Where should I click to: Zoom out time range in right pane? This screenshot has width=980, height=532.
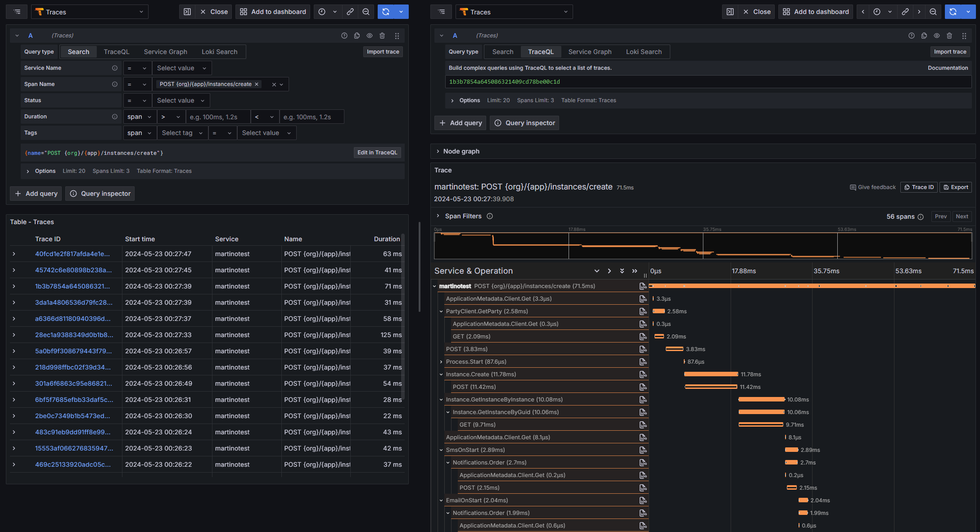tap(933, 12)
